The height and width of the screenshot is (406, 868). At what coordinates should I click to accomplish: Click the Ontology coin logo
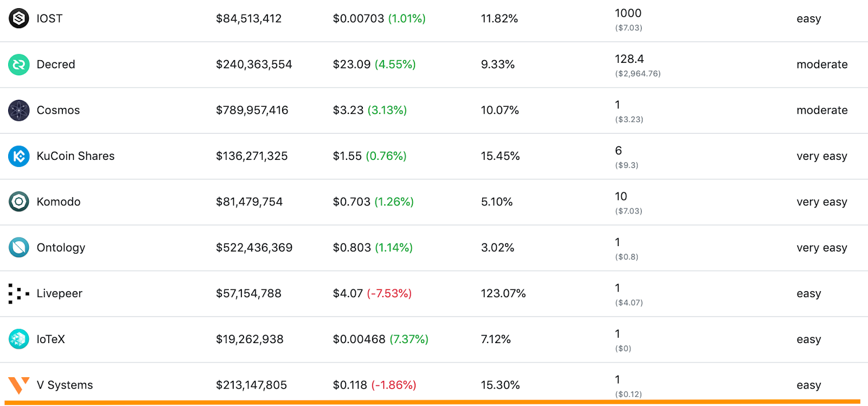click(x=19, y=248)
